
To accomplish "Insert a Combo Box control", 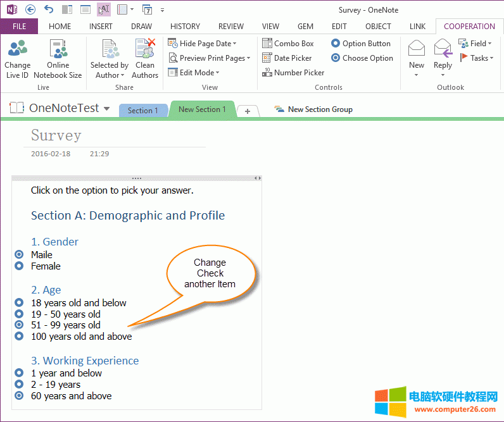I will click(x=288, y=44).
